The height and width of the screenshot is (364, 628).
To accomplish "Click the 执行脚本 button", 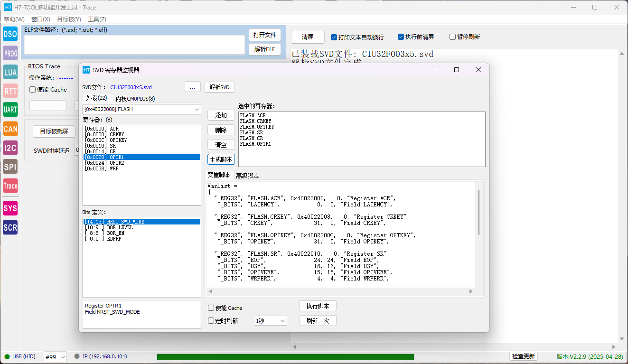I will click(x=318, y=306).
